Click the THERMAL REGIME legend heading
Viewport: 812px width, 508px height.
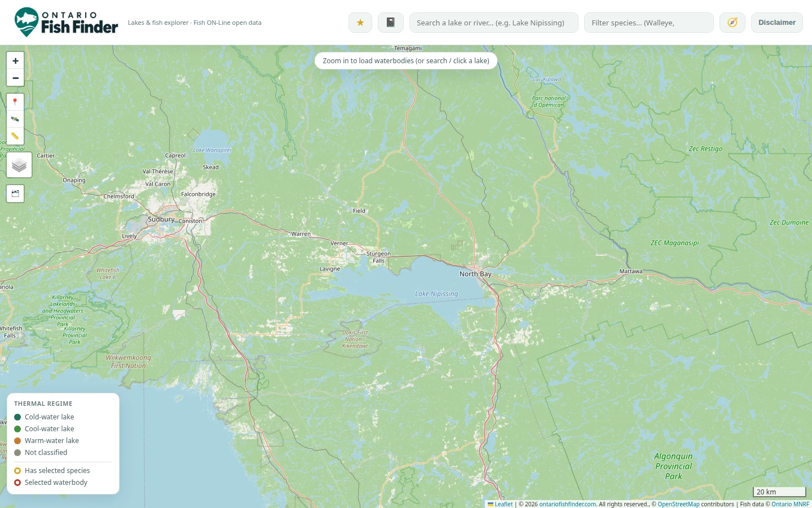43,404
